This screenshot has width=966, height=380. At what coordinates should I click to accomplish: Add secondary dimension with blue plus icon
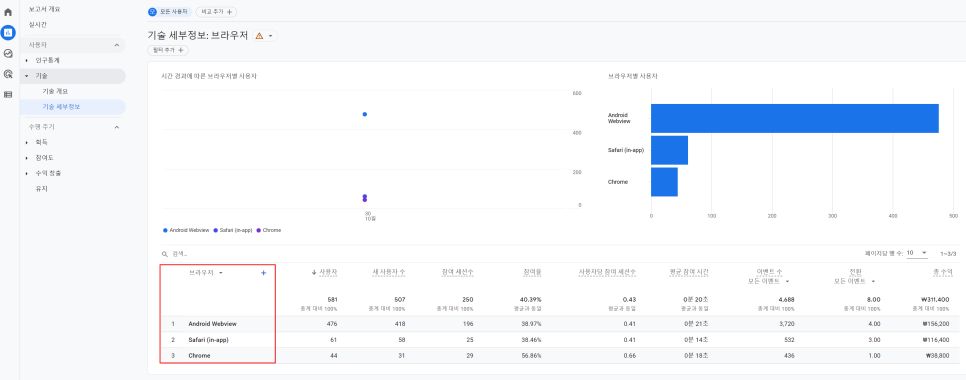(264, 273)
